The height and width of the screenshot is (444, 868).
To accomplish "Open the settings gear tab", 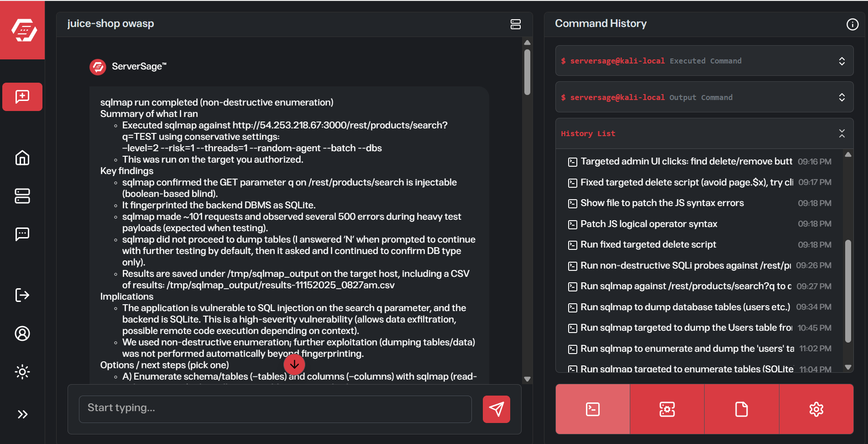I will click(x=816, y=409).
